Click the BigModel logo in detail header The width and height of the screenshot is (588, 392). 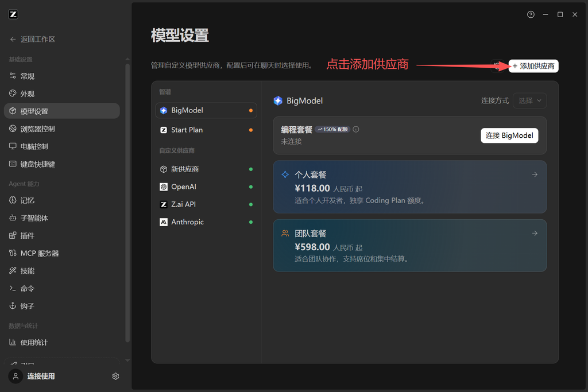tap(278, 100)
